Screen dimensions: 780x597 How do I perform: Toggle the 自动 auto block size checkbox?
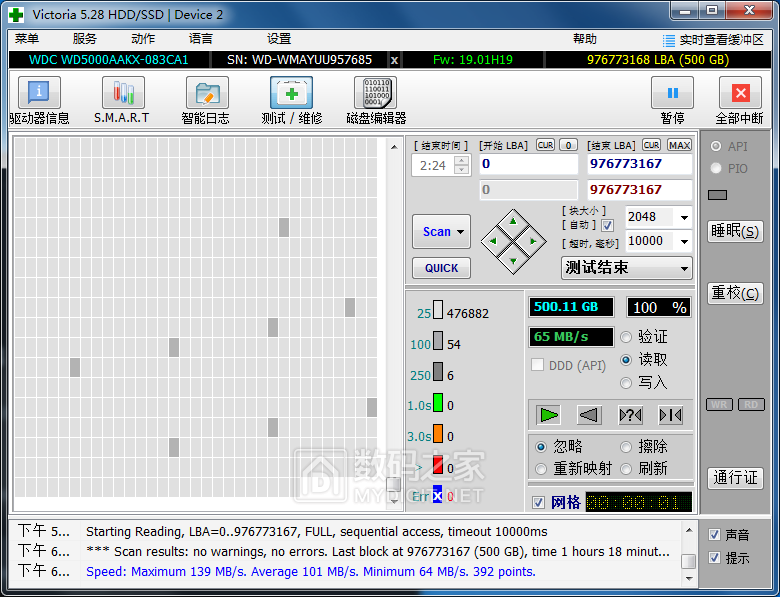coord(607,226)
